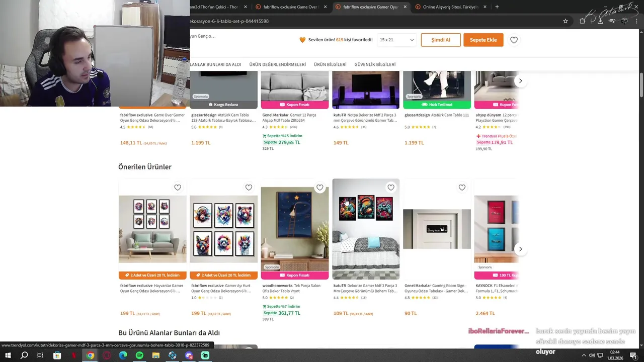Screen dimensions: 644x362
Task: Show hidden system tray icons
Action: click(584, 355)
